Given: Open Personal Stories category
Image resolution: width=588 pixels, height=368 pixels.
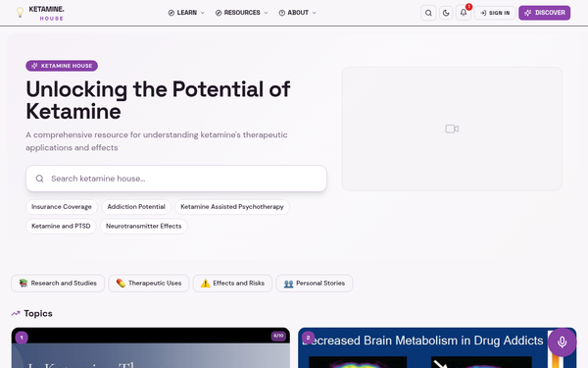Looking at the screenshot, I should coord(315,284).
